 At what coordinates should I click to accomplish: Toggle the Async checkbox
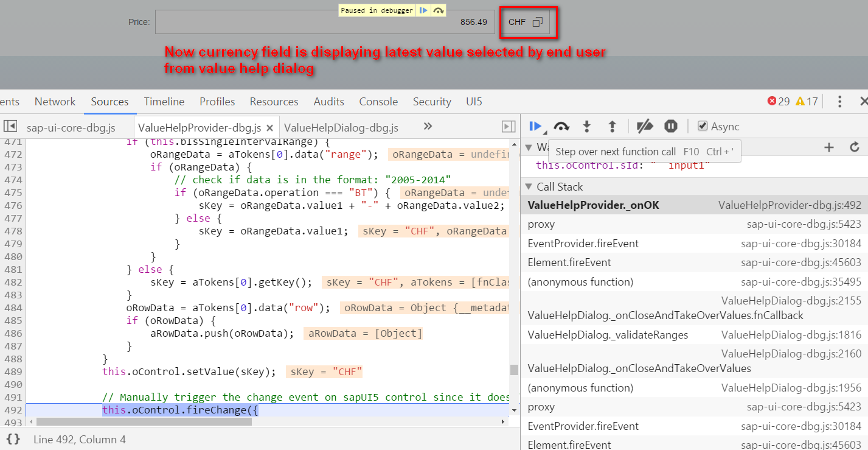pos(703,126)
